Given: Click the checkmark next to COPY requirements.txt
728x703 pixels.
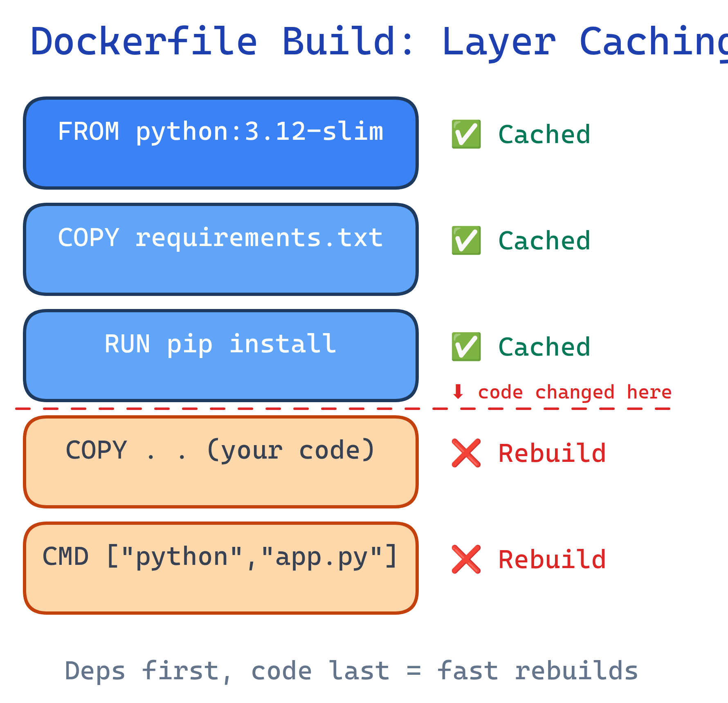Looking at the screenshot, I should [x=465, y=240].
